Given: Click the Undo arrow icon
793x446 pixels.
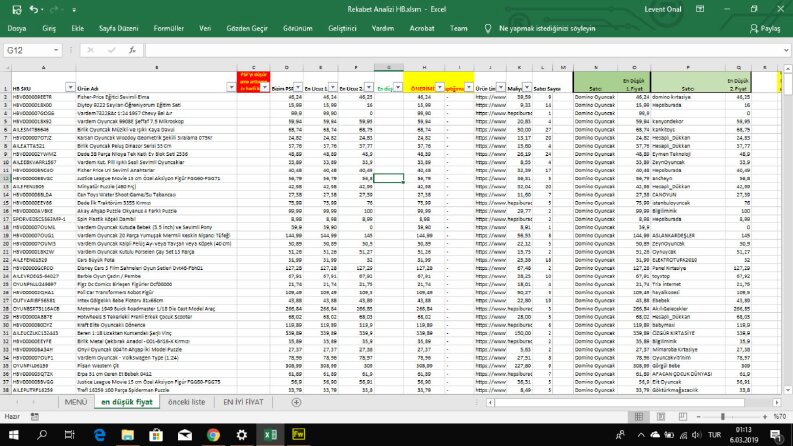Looking at the screenshot, I should coord(33,9).
